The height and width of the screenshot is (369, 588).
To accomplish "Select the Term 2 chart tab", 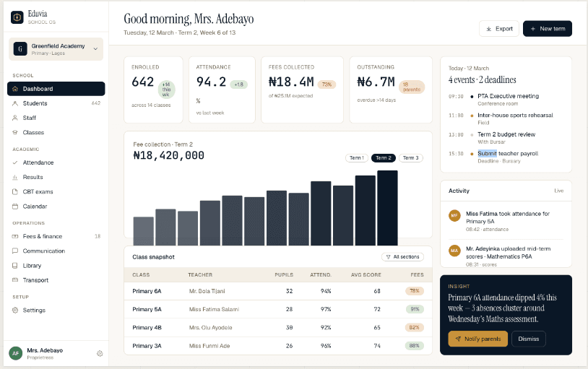I will 384,158.
